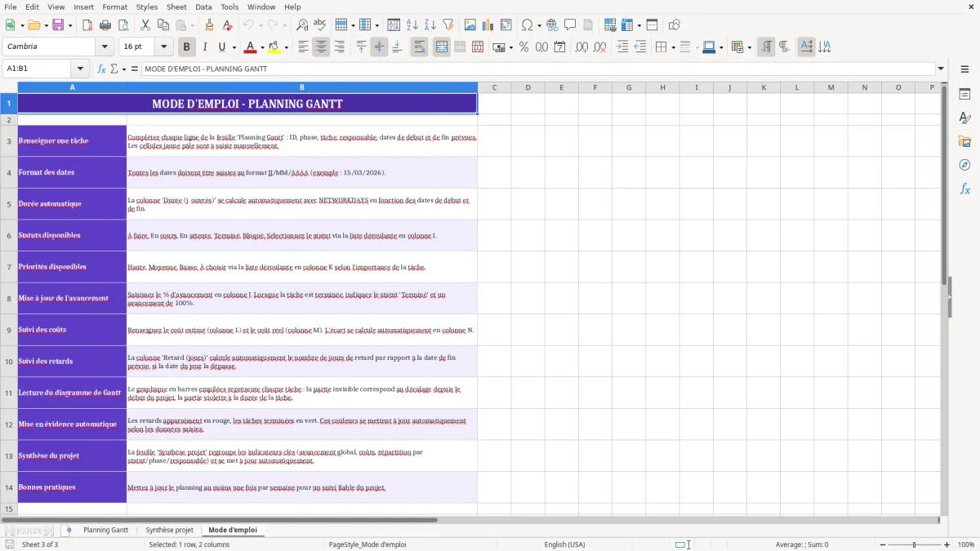Image resolution: width=980 pixels, height=551 pixels.
Task: Toggle Center Horizontally alignment
Action: pos(321,47)
